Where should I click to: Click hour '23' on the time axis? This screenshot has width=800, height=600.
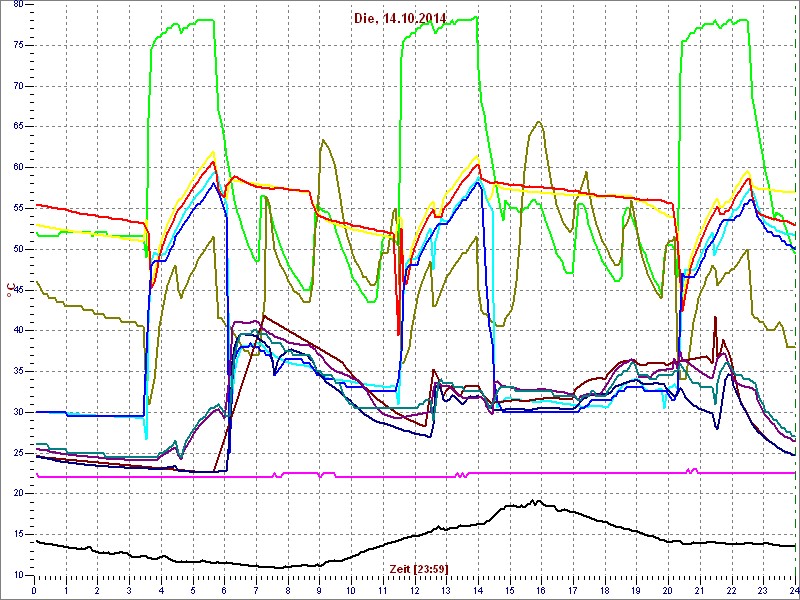763,591
